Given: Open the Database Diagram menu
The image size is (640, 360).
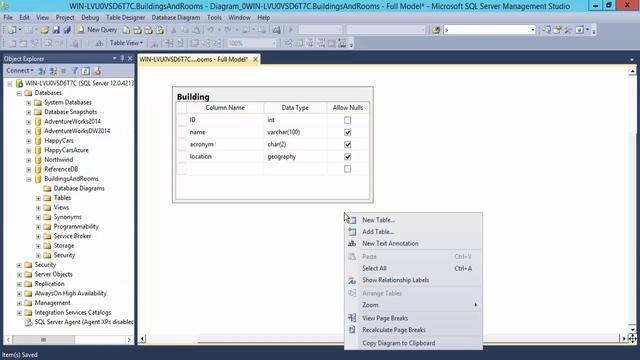Looking at the screenshot, I should pyautogui.click(x=176, y=18).
